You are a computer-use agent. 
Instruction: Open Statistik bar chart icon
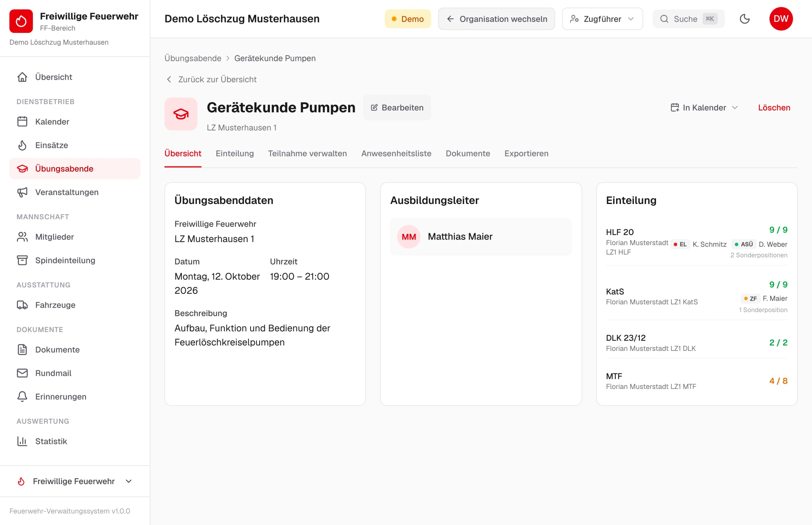23,442
